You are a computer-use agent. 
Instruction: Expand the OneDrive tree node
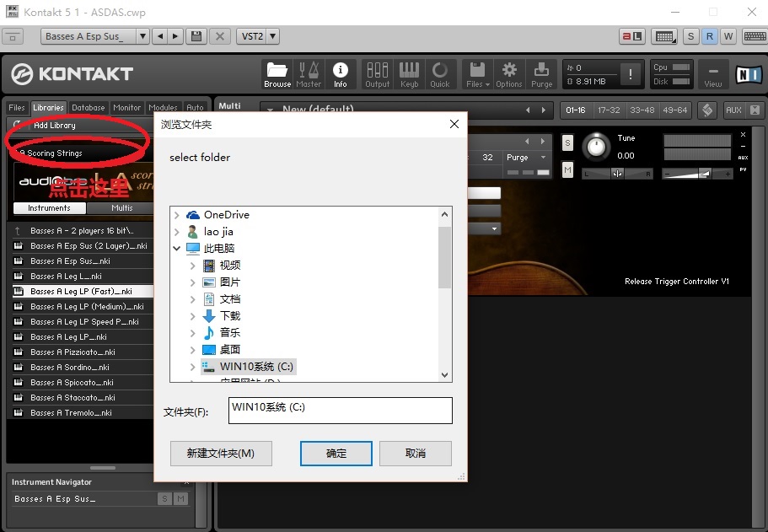pos(176,215)
